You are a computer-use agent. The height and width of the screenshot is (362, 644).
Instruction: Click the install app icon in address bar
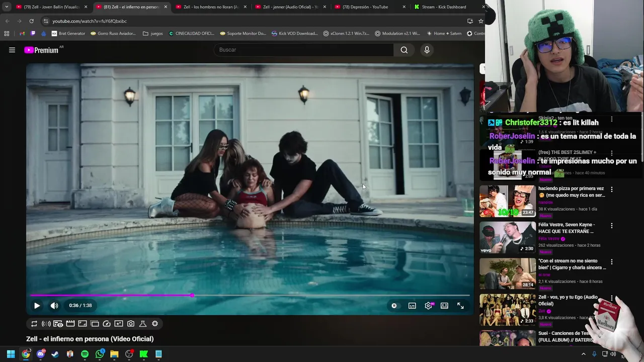click(470, 21)
